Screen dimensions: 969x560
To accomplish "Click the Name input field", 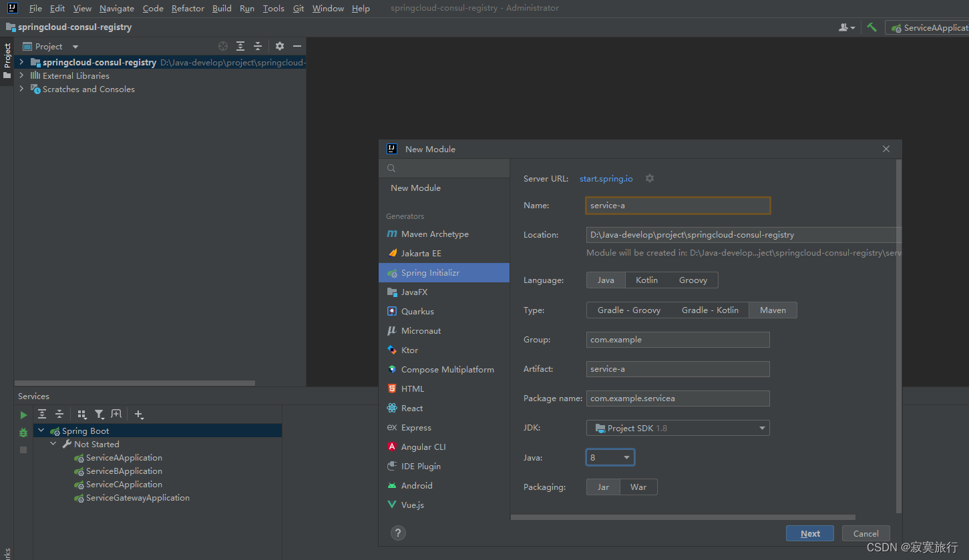I will pyautogui.click(x=678, y=206).
